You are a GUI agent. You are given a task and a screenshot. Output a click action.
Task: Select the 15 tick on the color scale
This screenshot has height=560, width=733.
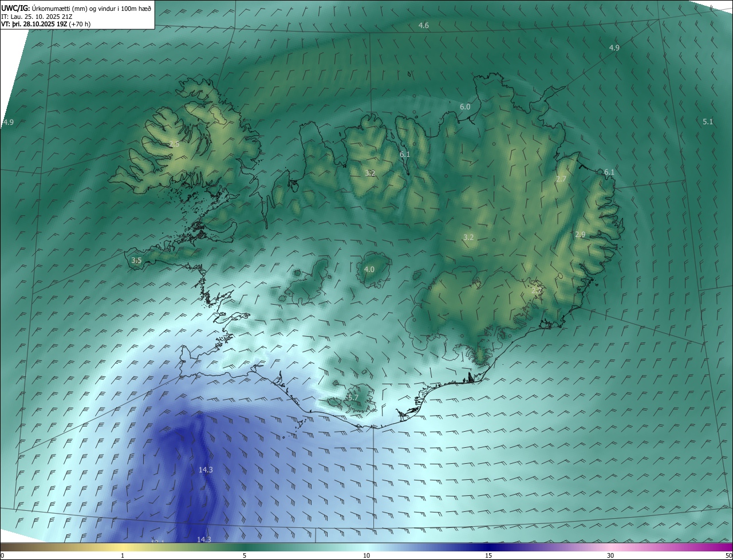tap(488, 556)
